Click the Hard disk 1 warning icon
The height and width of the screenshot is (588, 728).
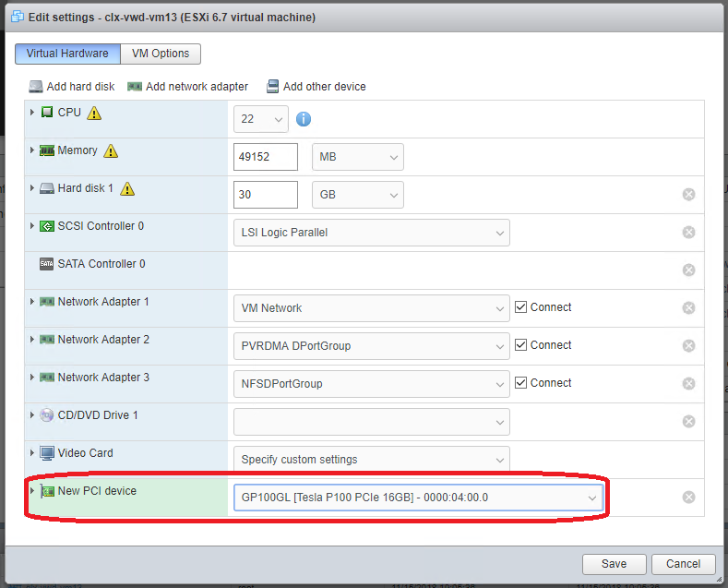tap(127, 188)
